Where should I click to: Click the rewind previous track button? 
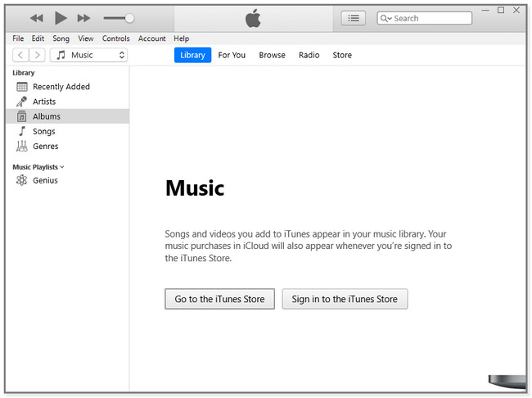pos(37,18)
